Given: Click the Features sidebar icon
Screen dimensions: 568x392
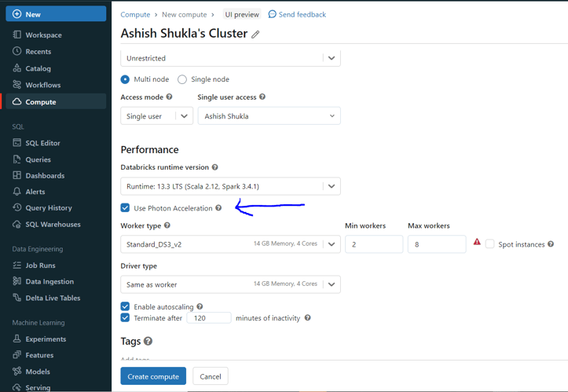Looking at the screenshot, I should point(16,355).
